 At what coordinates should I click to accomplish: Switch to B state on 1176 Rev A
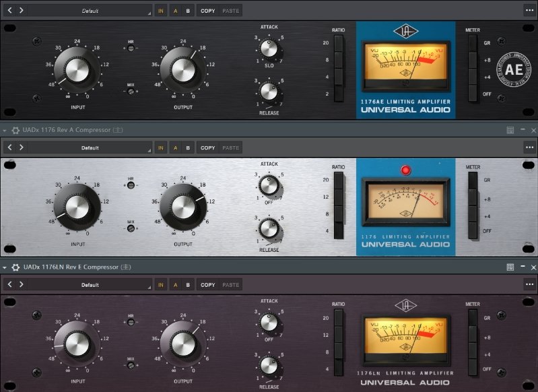tap(188, 148)
